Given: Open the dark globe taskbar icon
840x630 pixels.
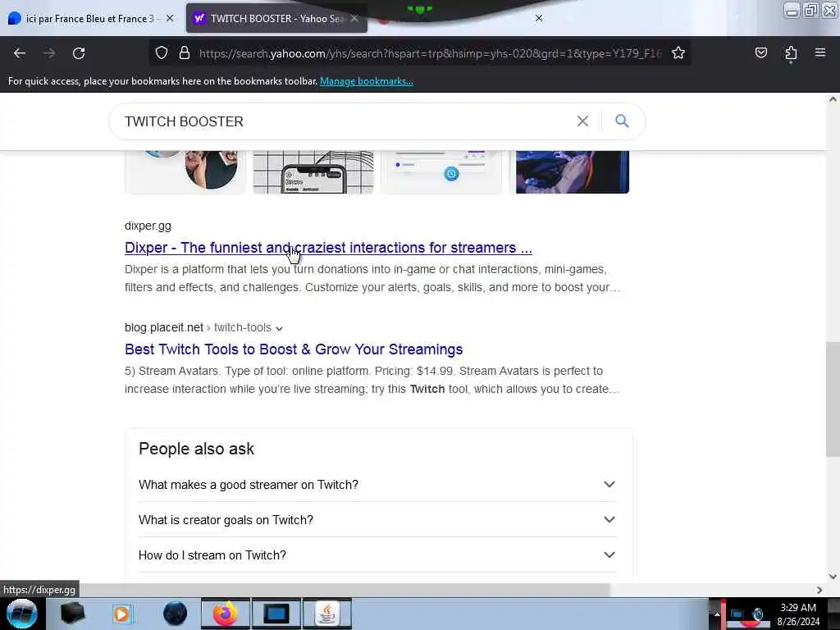Looking at the screenshot, I should point(175,614).
